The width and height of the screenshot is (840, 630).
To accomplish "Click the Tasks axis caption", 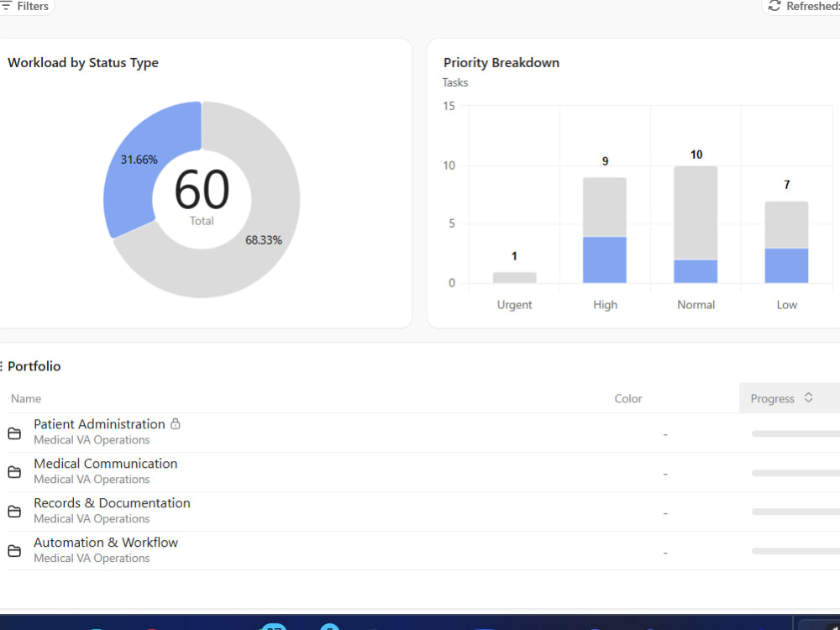I will (454, 82).
